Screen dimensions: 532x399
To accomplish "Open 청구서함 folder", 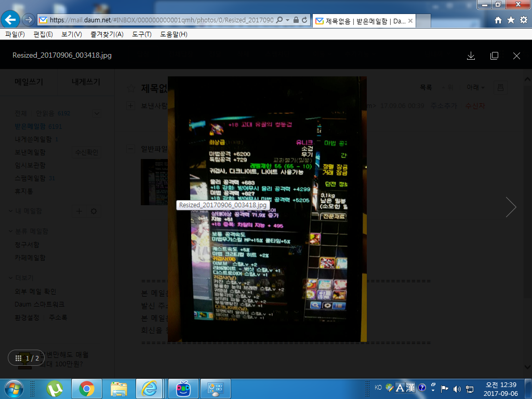I will point(27,245).
